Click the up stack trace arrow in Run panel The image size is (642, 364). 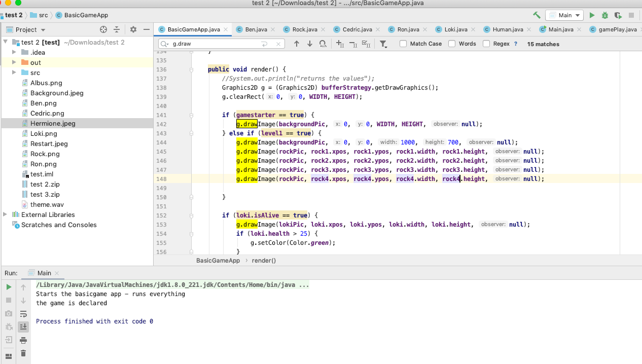coord(23,287)
